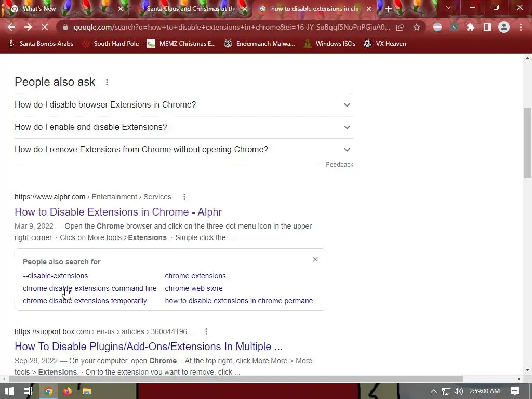
Task: Open a new tab with plus button
Action: point(389,9)
